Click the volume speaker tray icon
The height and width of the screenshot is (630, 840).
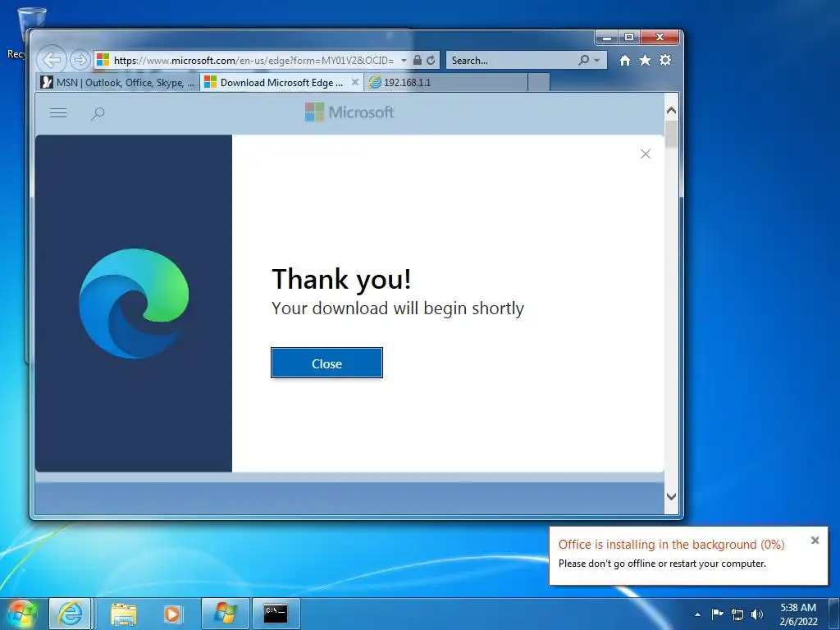[757, 614]
